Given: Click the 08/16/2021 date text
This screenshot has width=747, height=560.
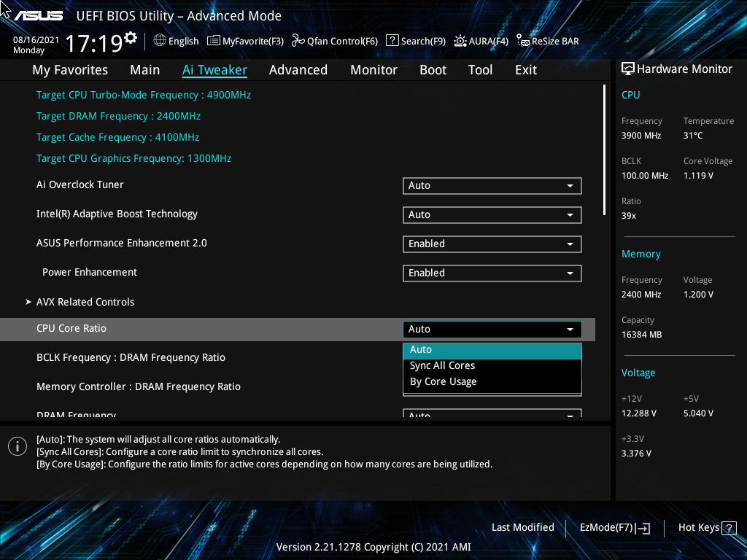Looking at the screenshot, I should pos(36,40).
